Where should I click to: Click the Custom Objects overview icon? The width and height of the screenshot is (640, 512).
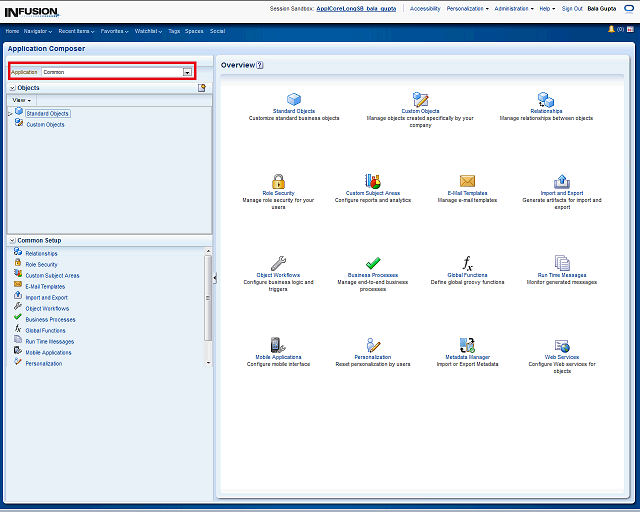pos(420,99)
